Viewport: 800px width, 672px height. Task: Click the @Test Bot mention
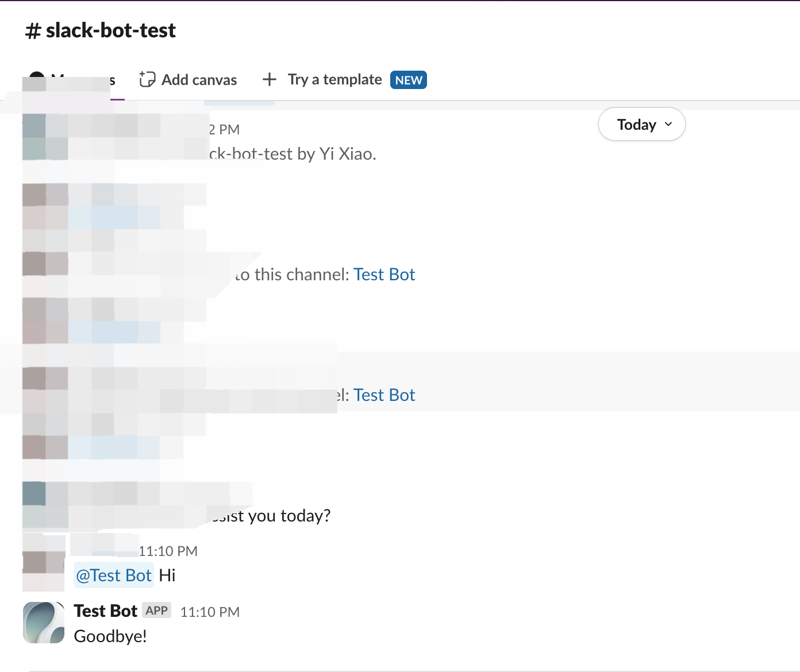tap(114, 576)
